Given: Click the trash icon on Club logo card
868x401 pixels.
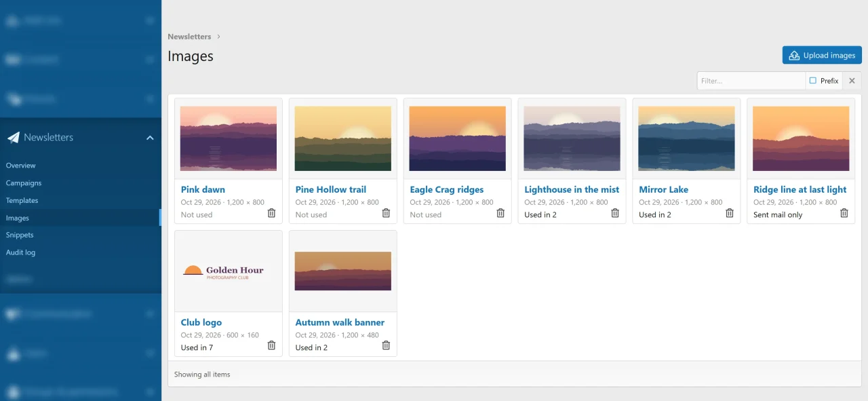Looking at the screenshot, I should coord(271,345).
